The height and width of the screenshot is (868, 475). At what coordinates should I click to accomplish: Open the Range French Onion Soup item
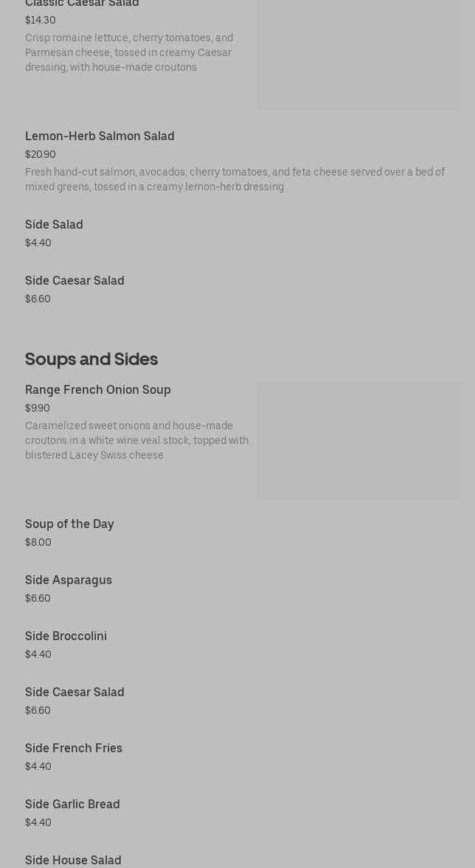[98, 390]
